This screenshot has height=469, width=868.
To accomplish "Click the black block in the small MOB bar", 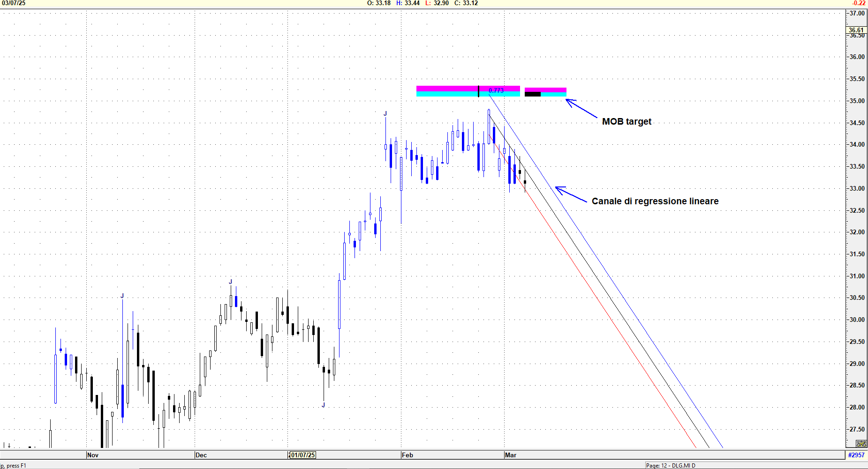I will tap(533, 94).
